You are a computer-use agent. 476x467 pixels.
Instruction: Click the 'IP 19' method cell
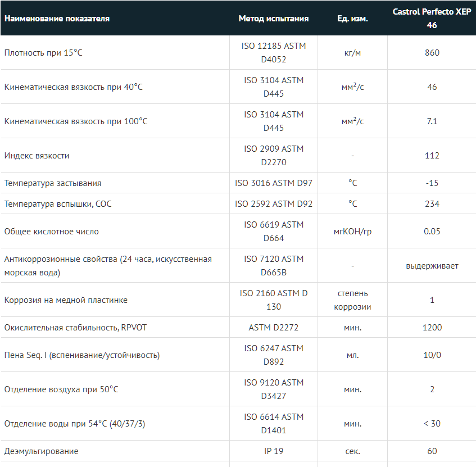(274, 451)
